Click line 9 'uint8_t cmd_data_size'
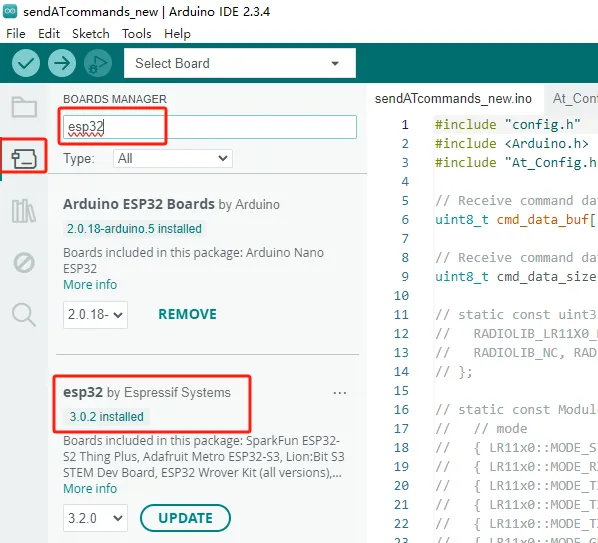Viewport: 598px width, 543px height. pyautogui.click(x=516, y=276)
